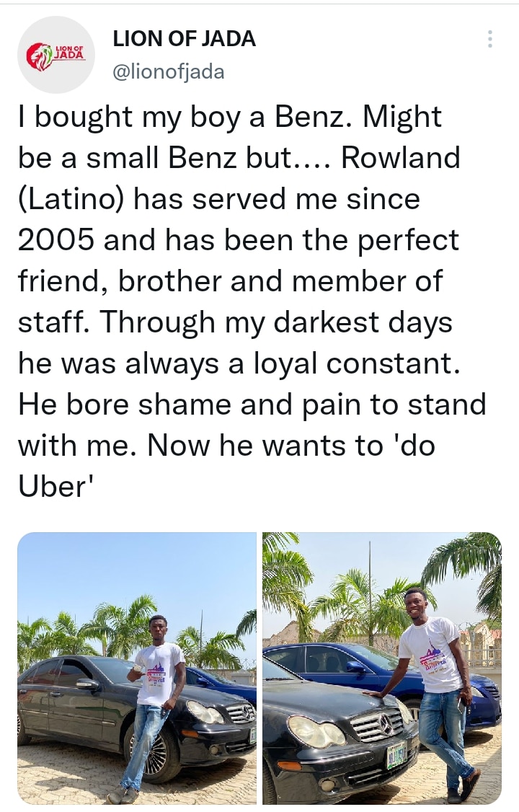Click the word 'Uber' ending the tweet
The image size is (519, 812).
[x=52, y=487]
